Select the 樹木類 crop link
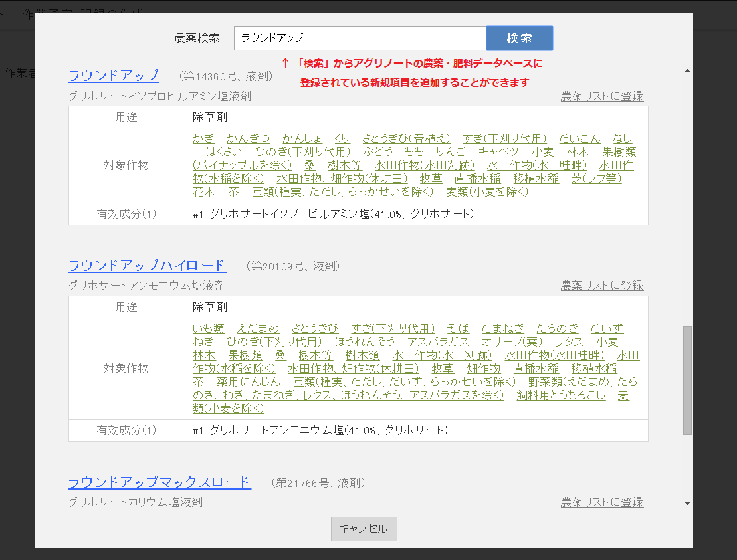 click(362, 355)
